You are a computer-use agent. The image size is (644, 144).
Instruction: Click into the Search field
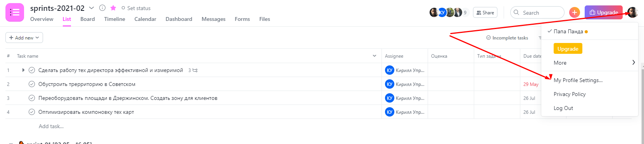[537, 12]
